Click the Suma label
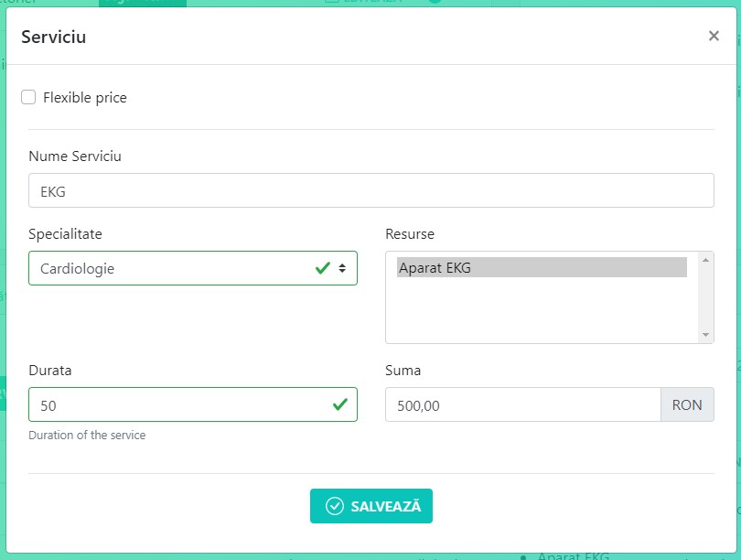This screenshot has height=560, width=741. [403, 371]
